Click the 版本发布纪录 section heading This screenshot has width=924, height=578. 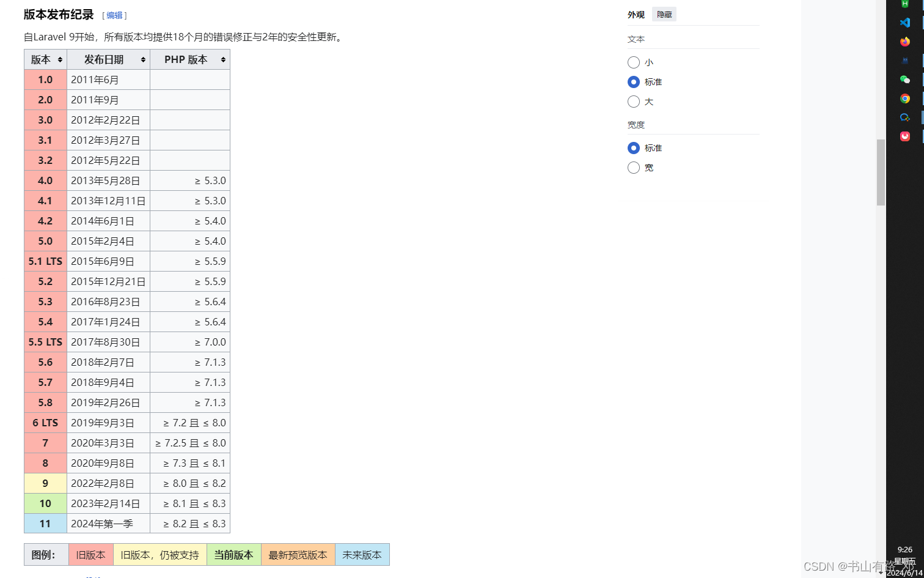click(x=59, y=15)
